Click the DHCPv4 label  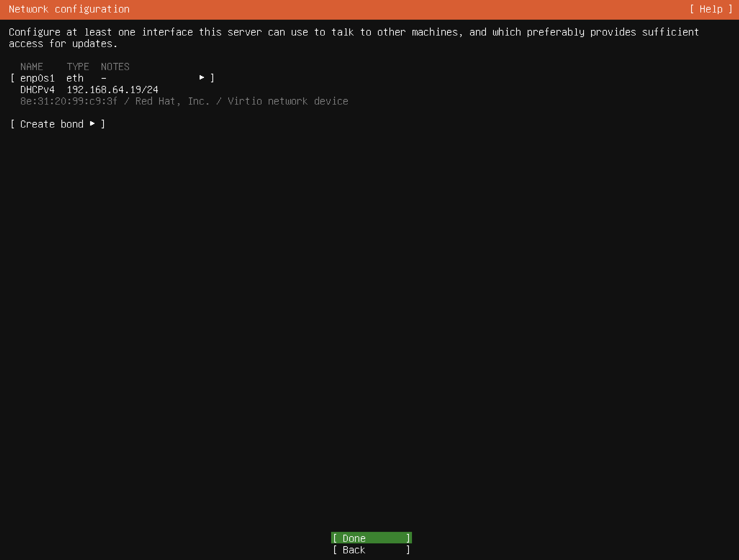tap(37, 90)
